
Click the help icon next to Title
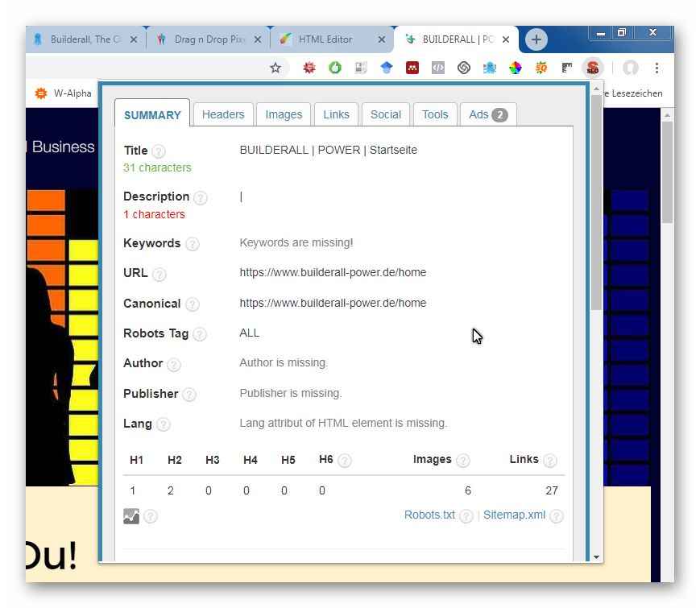[158, 151]
